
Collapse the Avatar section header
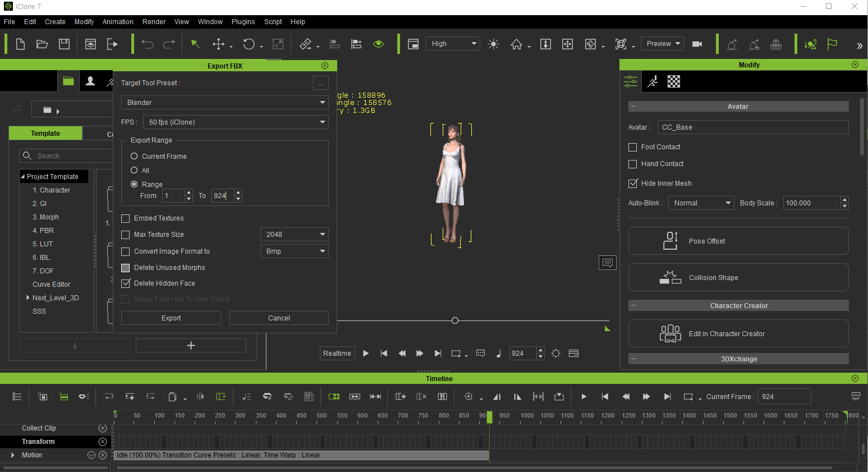point(633,106)
